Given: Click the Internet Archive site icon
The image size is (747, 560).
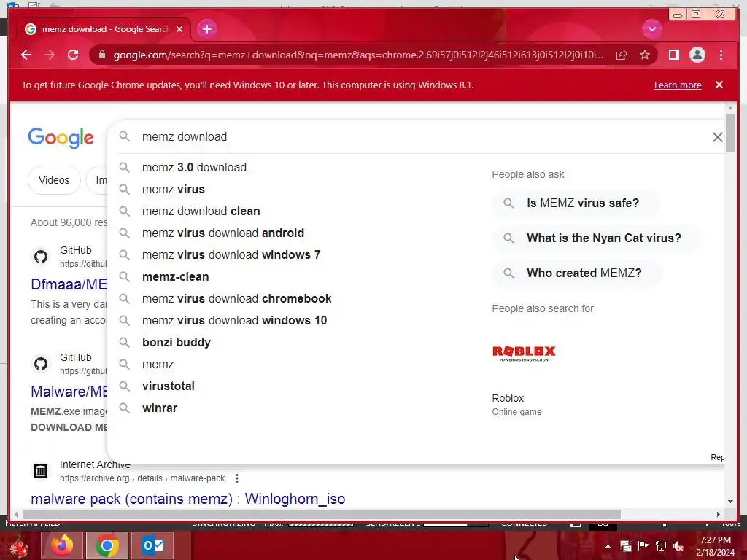Looking at the screenshot, I should [x=41, y=471].
